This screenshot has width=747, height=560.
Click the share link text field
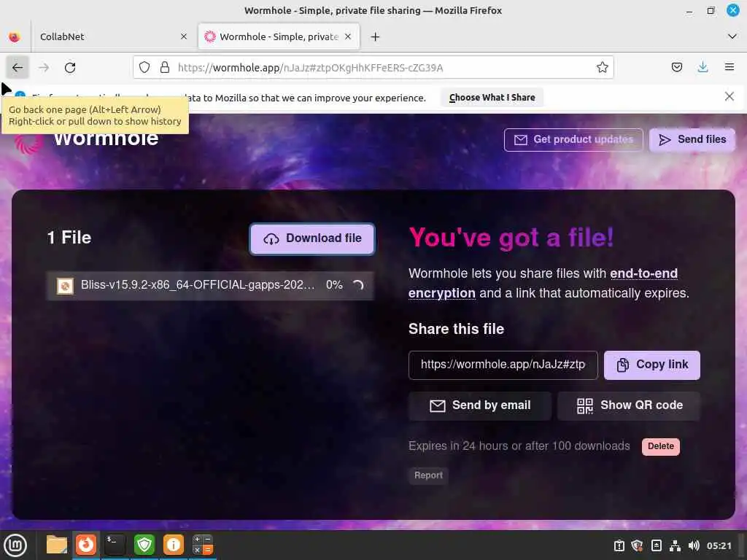[503, 365]
